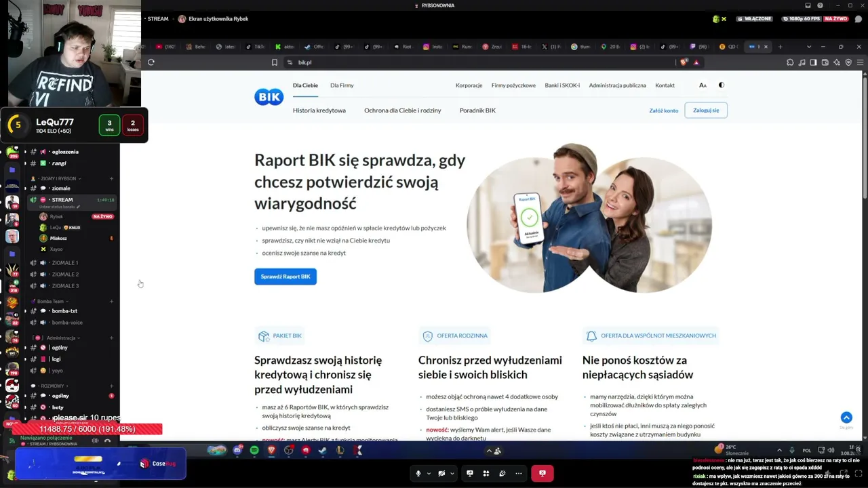Open Ochrona dla Ciebie i rodziny menu
Screen dimensions: 868x488
(x=403, y=110)
